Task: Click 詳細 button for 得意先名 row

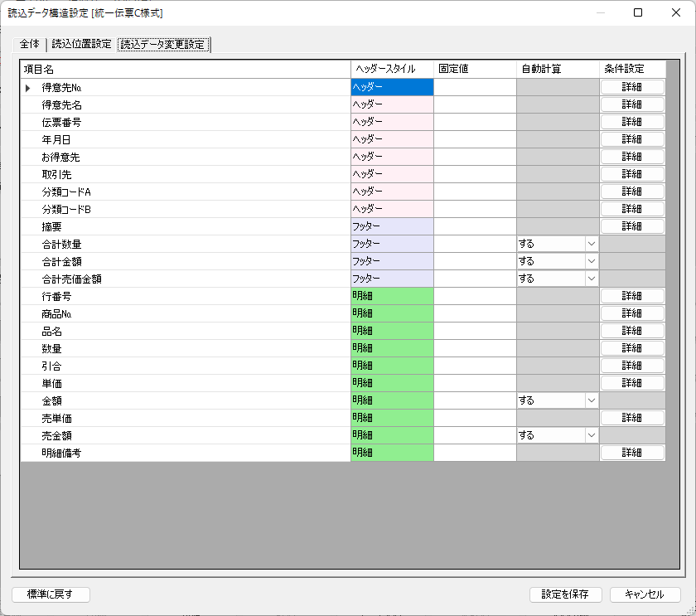Action: click(x=632, y=104)
